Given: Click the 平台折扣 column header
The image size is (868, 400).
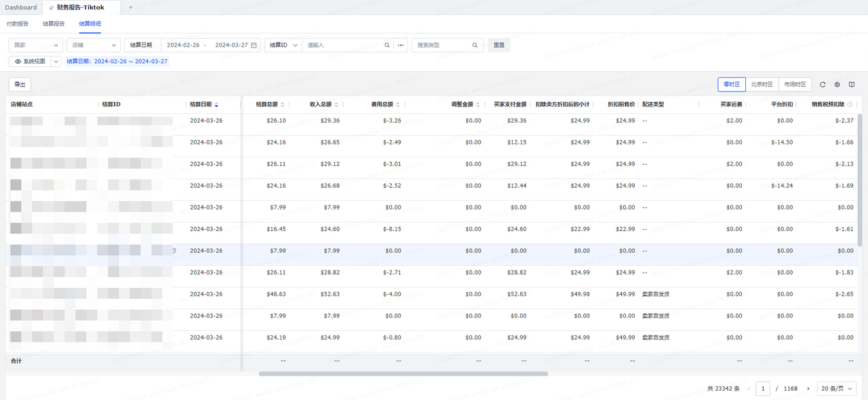Looking at the screenshot, I should (x=782, y=104).
